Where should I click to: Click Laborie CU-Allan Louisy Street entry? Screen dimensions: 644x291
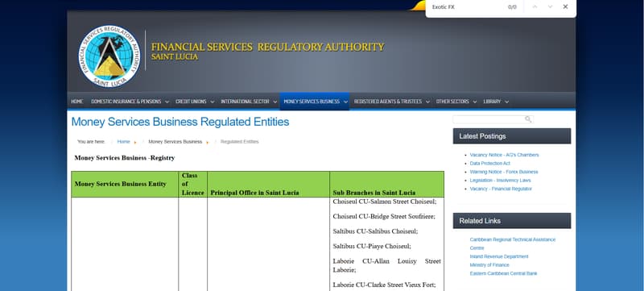(386, 265)
